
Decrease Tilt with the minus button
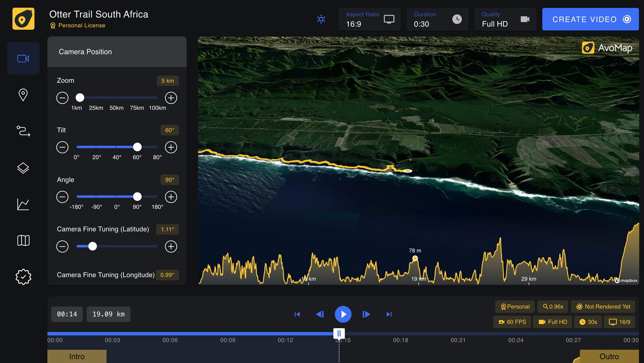point(62,147)
